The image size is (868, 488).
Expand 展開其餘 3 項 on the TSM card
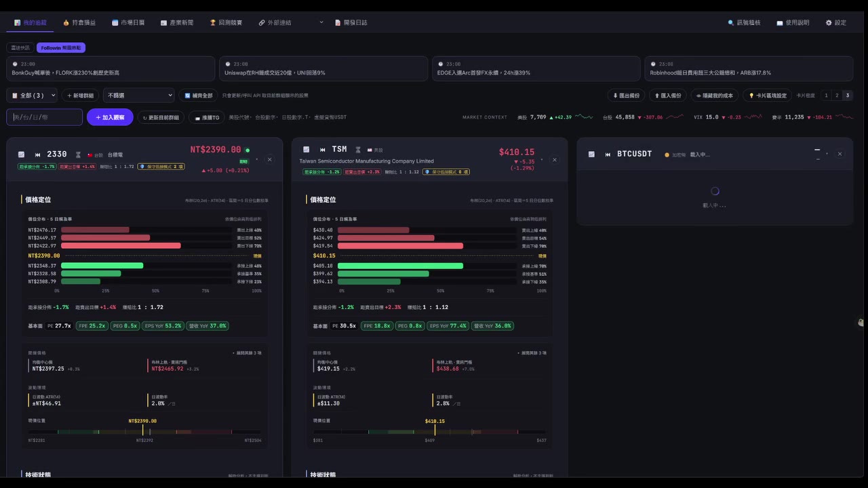coord(532,353)
